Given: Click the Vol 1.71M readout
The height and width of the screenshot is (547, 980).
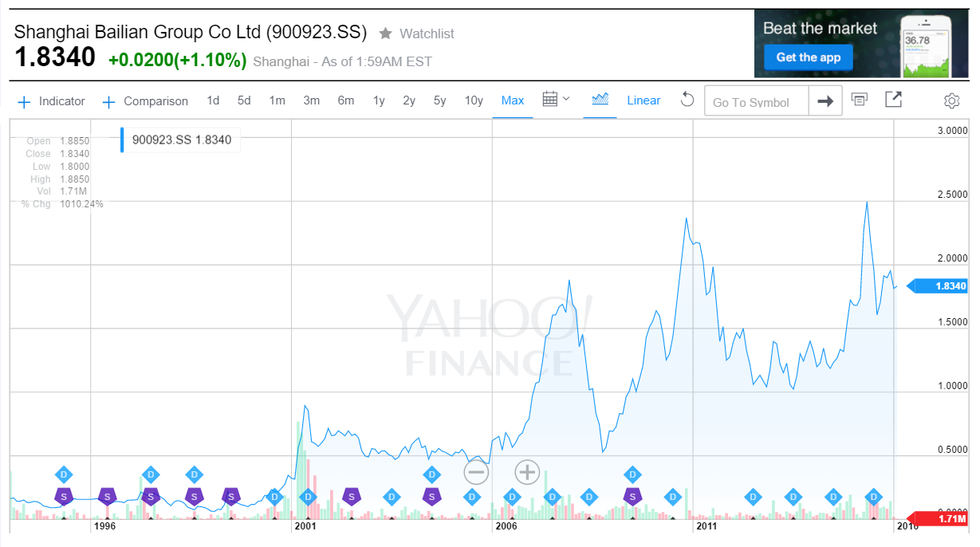Looking at the screenshot, I should click(62, 191).
